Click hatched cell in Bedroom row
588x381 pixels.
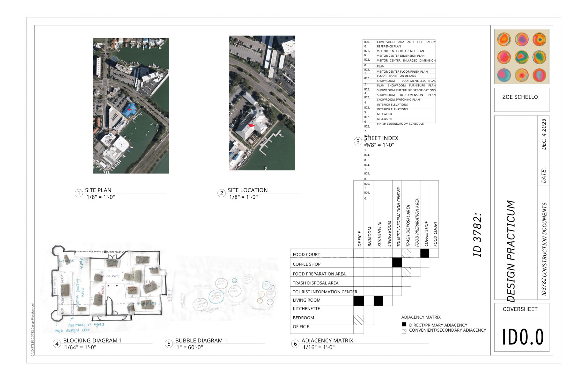click(x=359, y=320)
